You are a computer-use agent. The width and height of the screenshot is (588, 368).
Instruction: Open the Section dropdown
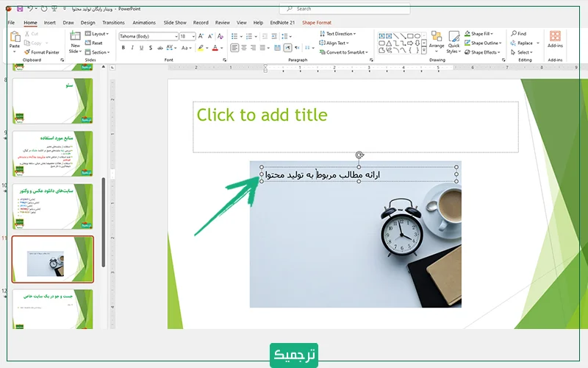(x=98, y=52)
